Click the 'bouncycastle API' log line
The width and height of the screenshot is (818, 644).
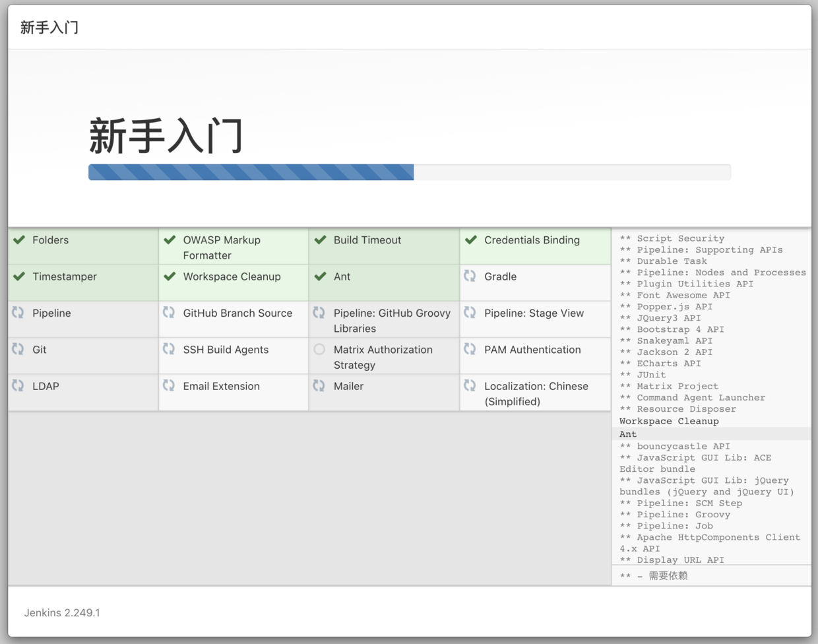coord(675,446)
